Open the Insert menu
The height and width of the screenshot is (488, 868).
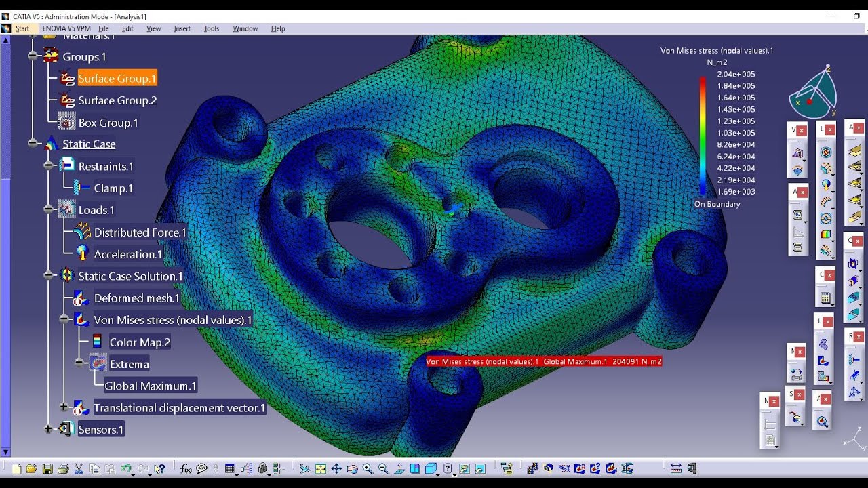click(x=182, y=28)
